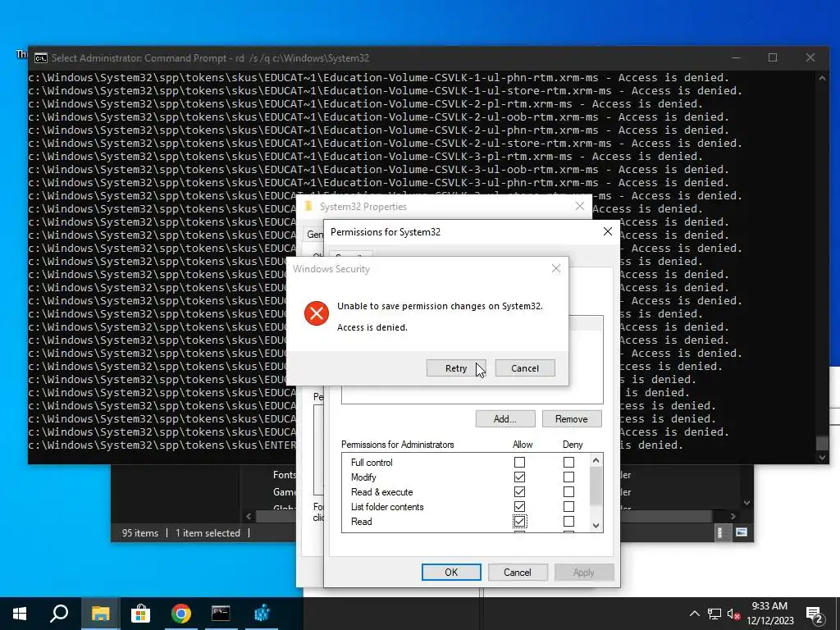Click '1 item selected' status text

click(x=208, y=533)
